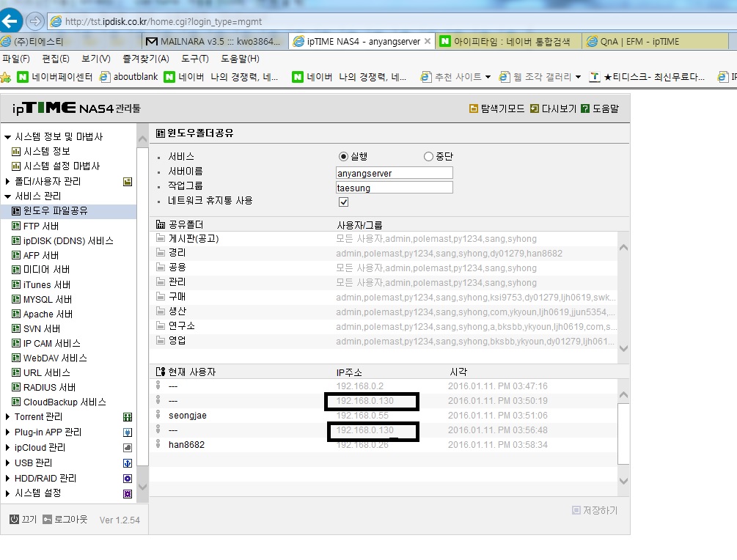This screenshot has height=560, width=737.
Task: Switch to the QnA | EFM - ipTIME tab
Action: click(654, 41)
